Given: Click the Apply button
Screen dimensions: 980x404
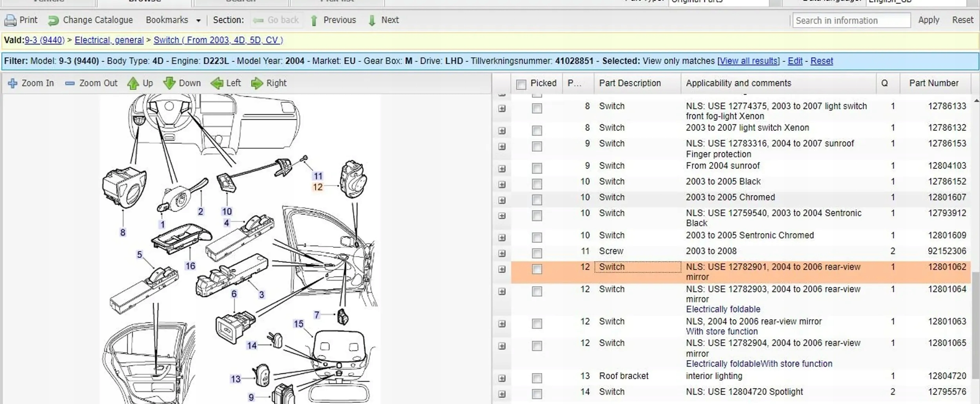Looking at the screenshot, I should tap(929, 20).
